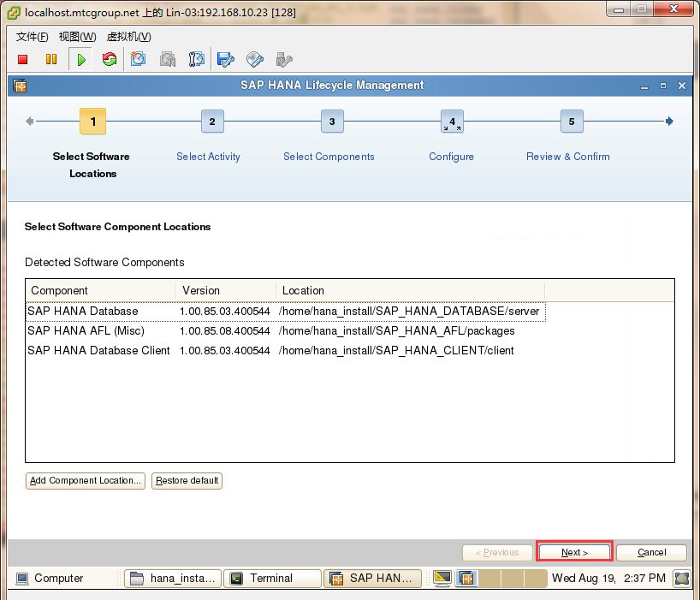The image size is (700, 600).
Task: Take a snapshot of the VM
Action: point(139,59)
